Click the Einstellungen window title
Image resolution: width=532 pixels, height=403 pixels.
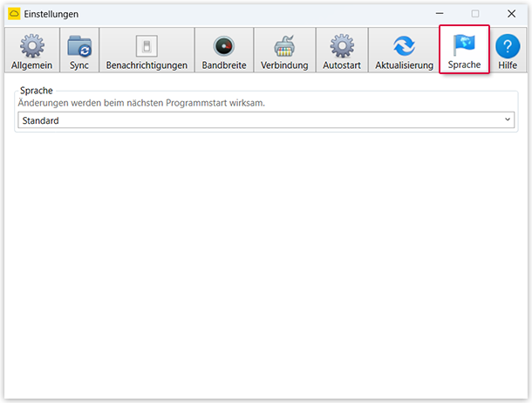pyautogui.click(x=51, y=14)
